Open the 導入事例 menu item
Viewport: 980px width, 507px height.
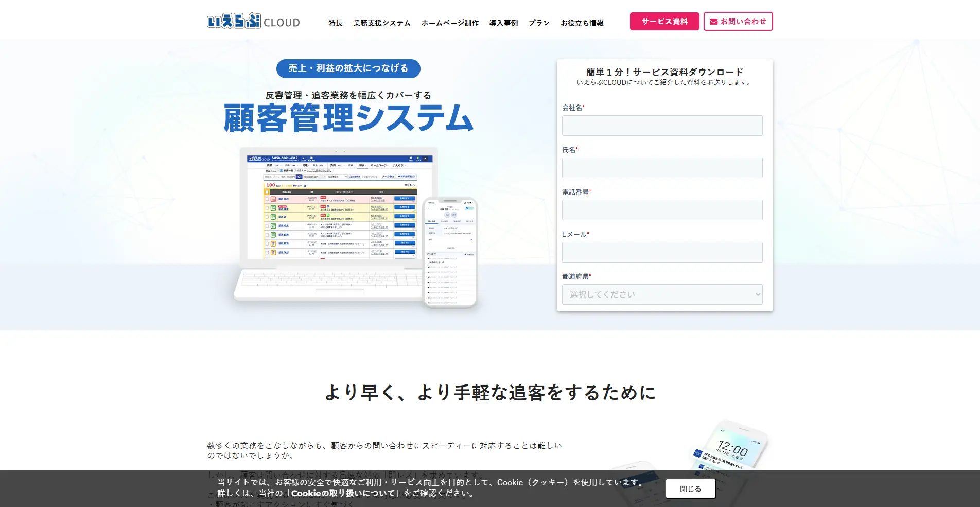click(x=503, y=23)
